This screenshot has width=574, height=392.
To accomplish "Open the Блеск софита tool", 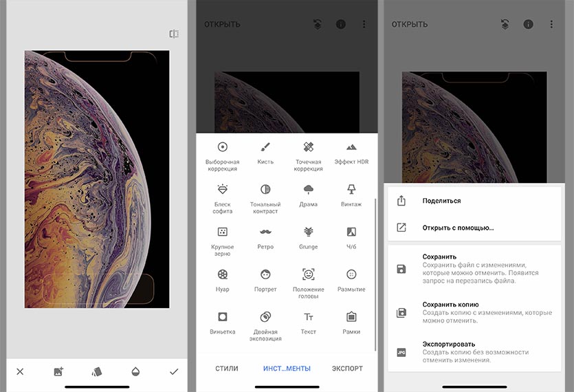I will (222, 199).
